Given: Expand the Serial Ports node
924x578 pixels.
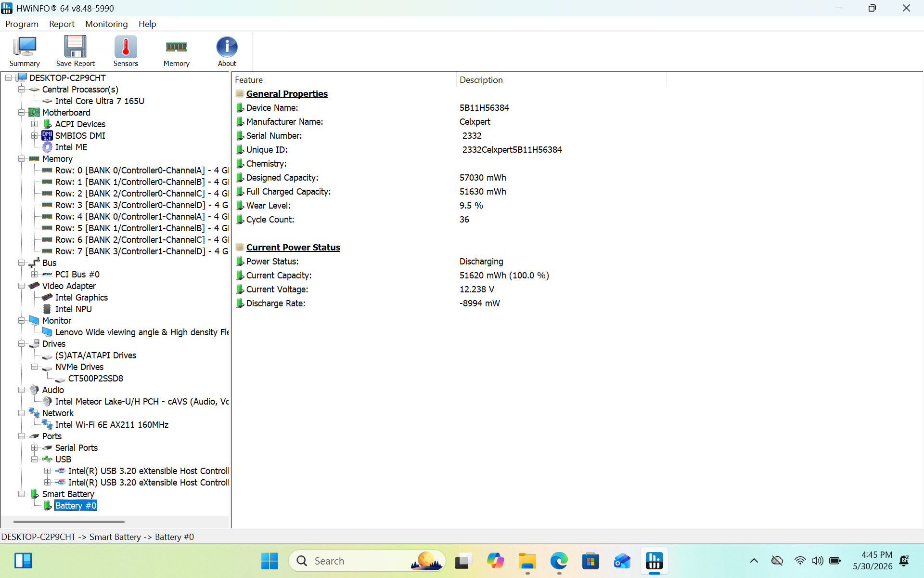Looking at the screenshot, I should (34, 448).
